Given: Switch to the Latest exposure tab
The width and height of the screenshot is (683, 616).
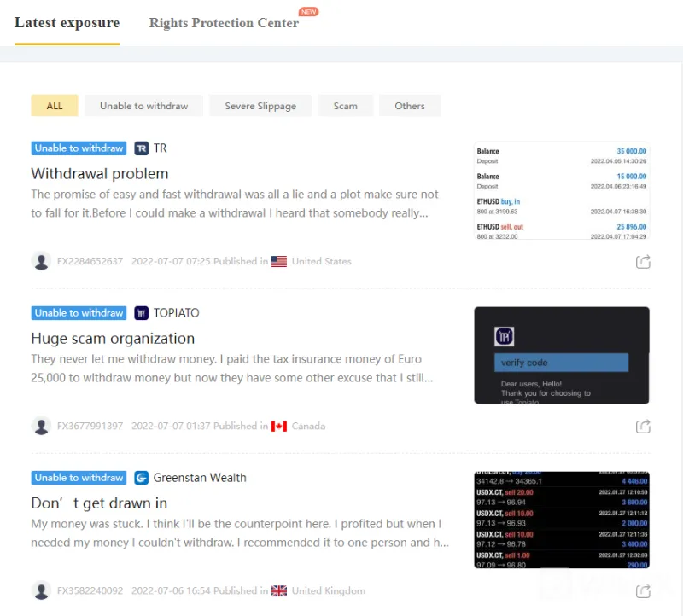Looking at the screenshot, I should pos(67,23).
